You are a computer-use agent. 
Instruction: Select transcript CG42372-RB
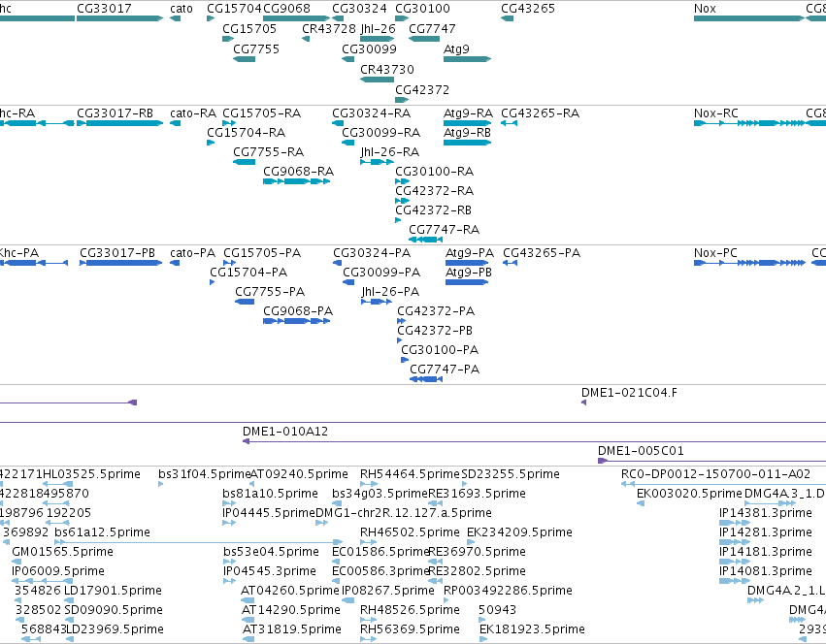[x=433, y=210]
